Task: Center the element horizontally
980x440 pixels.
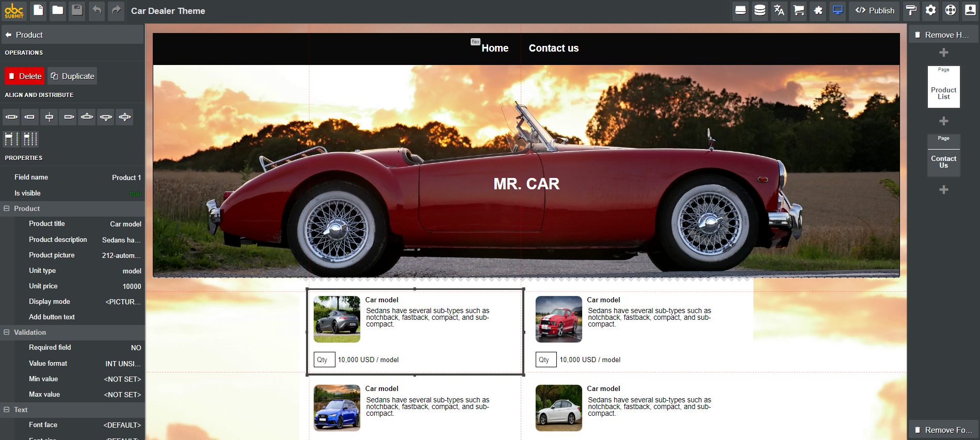Action: pyautogui.click(x=49, y=117)
